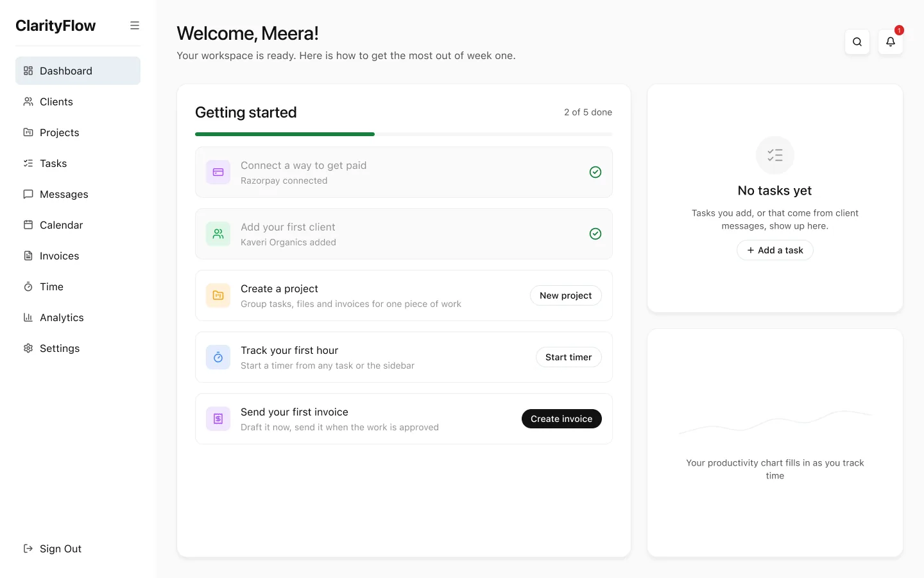Viewport: 924px width, 578px height.
Task: Click the Time stopwatch icon in sidebar
Action: (x=28, y=286)
